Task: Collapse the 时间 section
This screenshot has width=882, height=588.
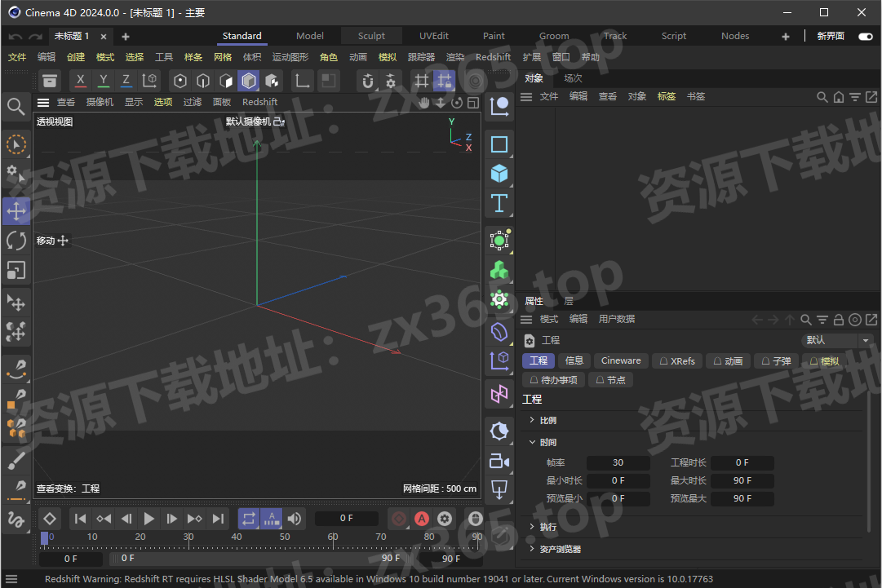Action: pyautogui.click(x=531, y=442)
